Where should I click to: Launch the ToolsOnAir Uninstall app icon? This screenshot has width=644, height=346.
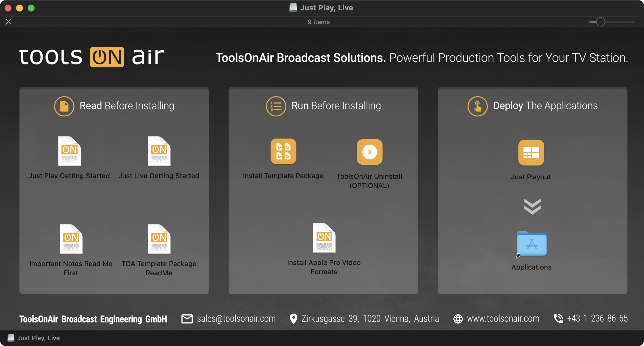click(369, 152)
